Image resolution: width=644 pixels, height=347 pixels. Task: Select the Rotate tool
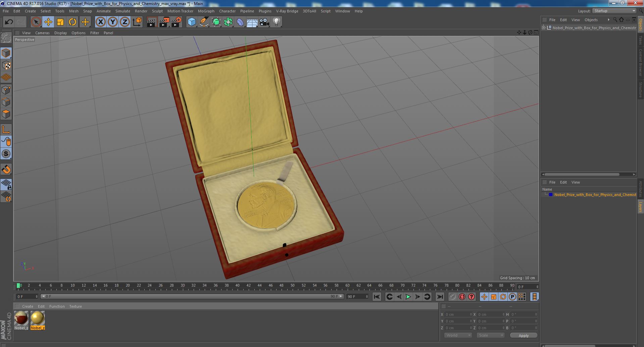[x=72, y=22]
